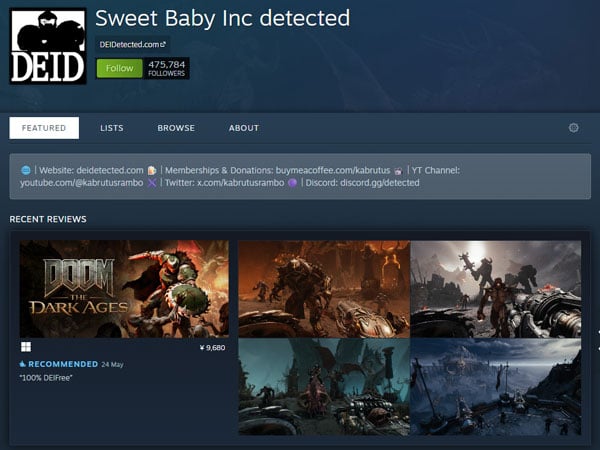Click the purple Discord circle emoji
This screenshot has height=450, width=600.
pyautogui.click(x=292, y=183)
